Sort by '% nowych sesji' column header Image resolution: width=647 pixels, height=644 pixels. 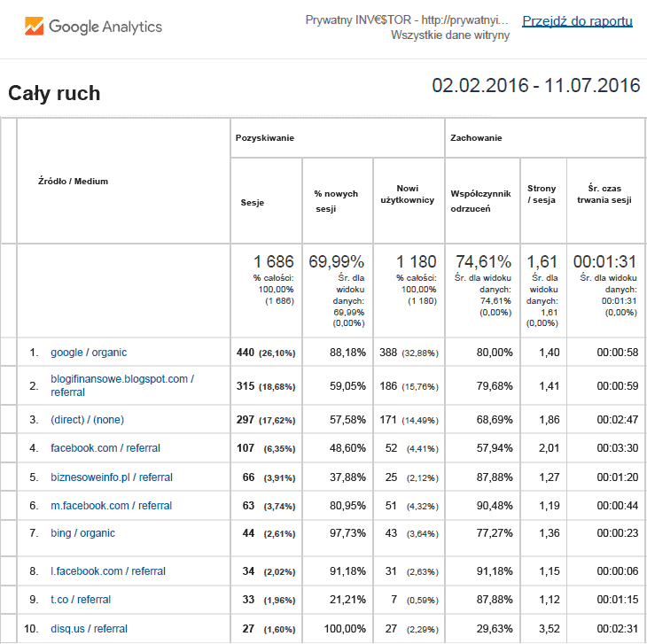336,201
